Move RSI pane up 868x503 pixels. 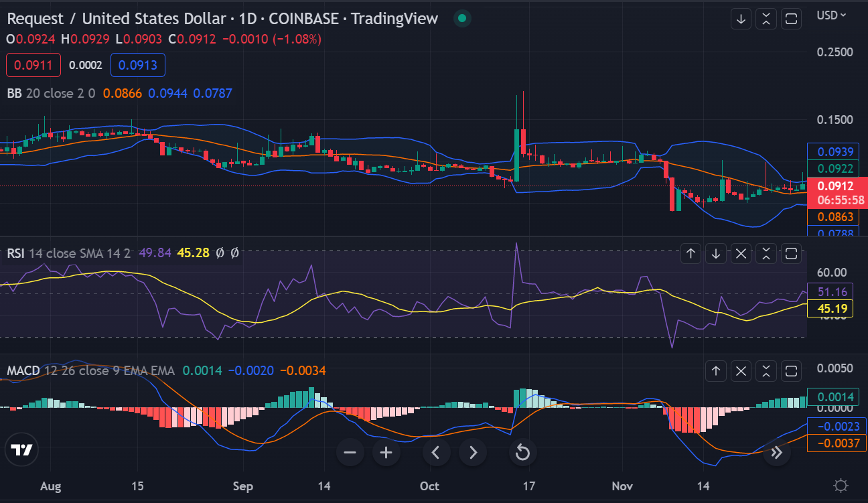point(691,253)
